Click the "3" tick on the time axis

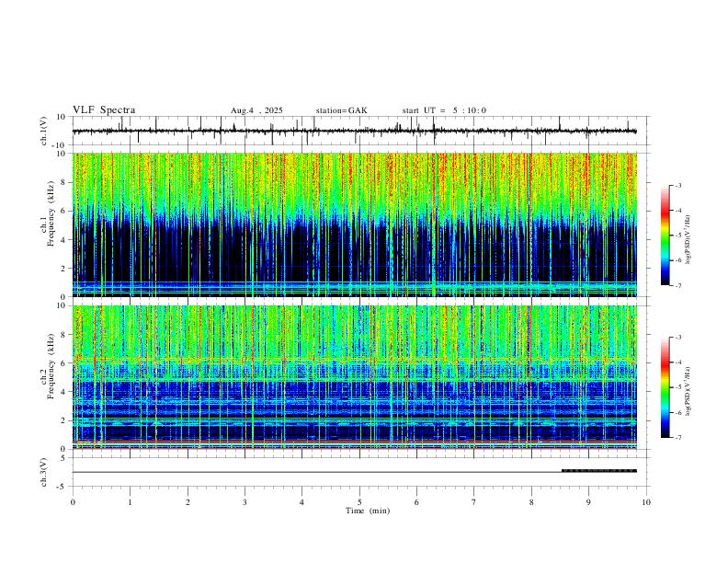(x=245, y=502)
